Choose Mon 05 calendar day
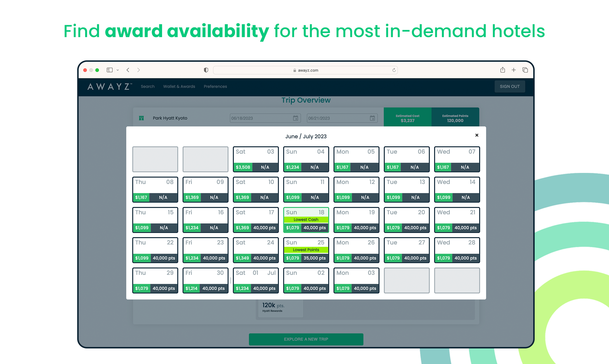This screenshot has width=609, height=364. [x=356, y=159]
